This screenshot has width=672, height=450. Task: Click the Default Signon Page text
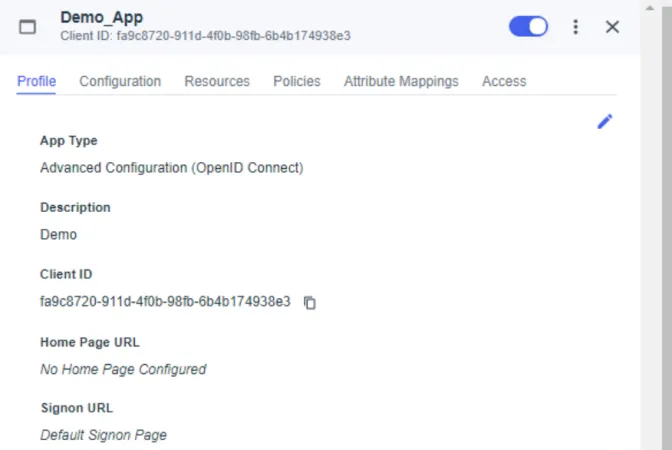pyautogui.click(x=103, y=435)
